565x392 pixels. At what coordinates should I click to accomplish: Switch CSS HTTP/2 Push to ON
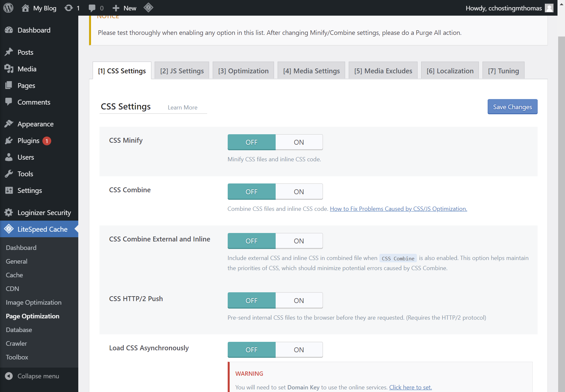click(299, 301)
